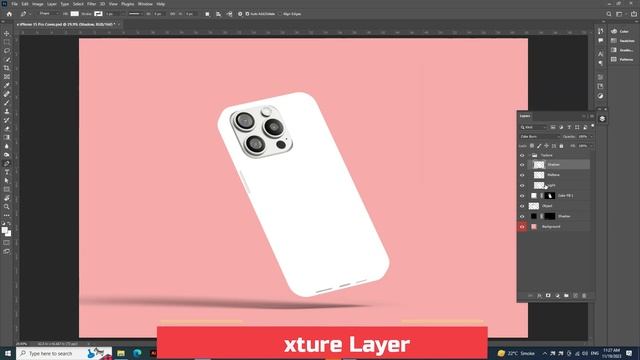
Task: Collapse the Texture group folder
Action: [529, 156]
